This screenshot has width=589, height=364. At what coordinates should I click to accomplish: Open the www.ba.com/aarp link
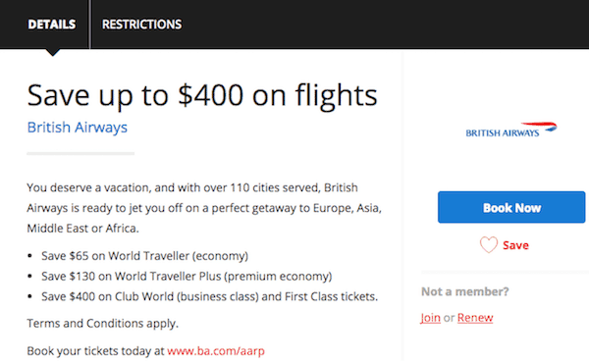(x=216, y=351)
